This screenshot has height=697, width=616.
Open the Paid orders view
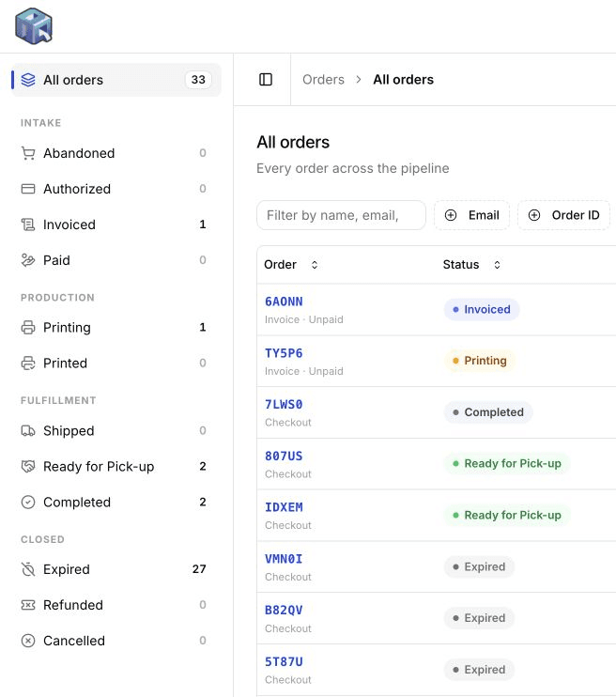116,260
